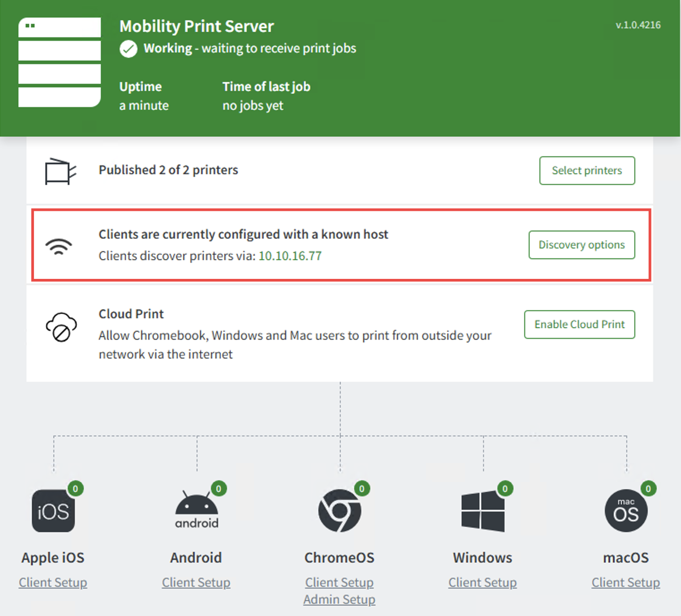Viewport: 681px width, 616px height.
Task: Click the count badge on macOS icon
Action: coord(648,488)
